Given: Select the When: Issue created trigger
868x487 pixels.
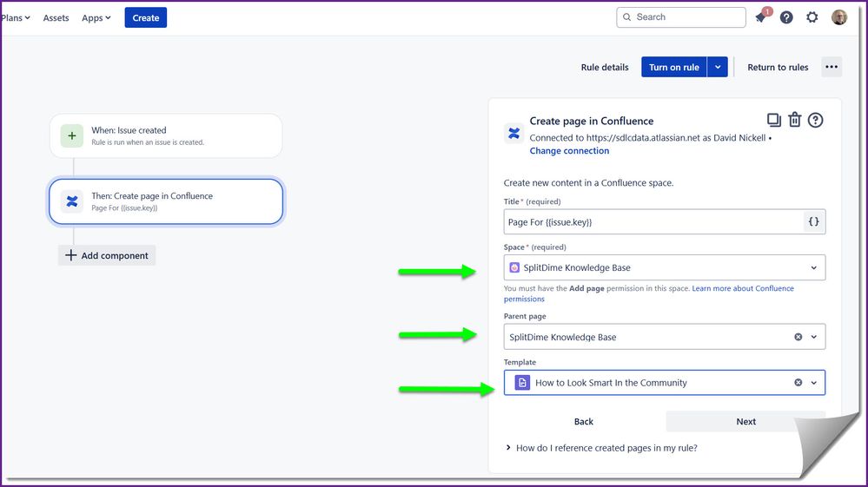Looking at the screenshot, I should click(166, 136).
